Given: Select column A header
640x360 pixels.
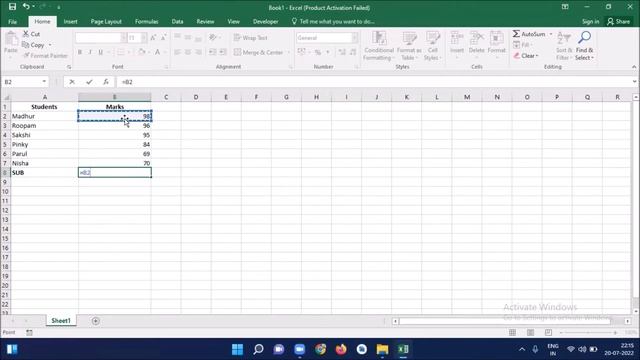Looking at the screenshot, I should click(x=44, y=97).
